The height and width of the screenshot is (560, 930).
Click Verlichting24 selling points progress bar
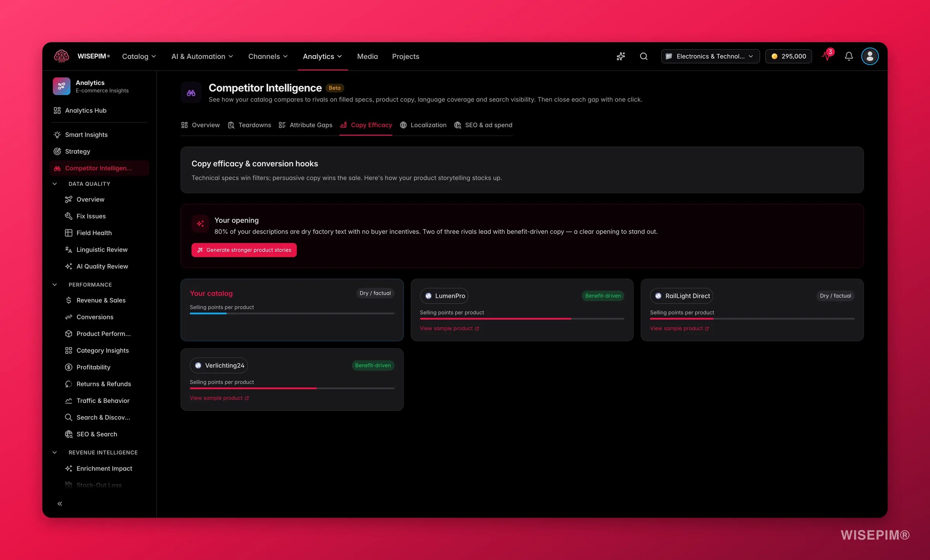tap(292, 388)
